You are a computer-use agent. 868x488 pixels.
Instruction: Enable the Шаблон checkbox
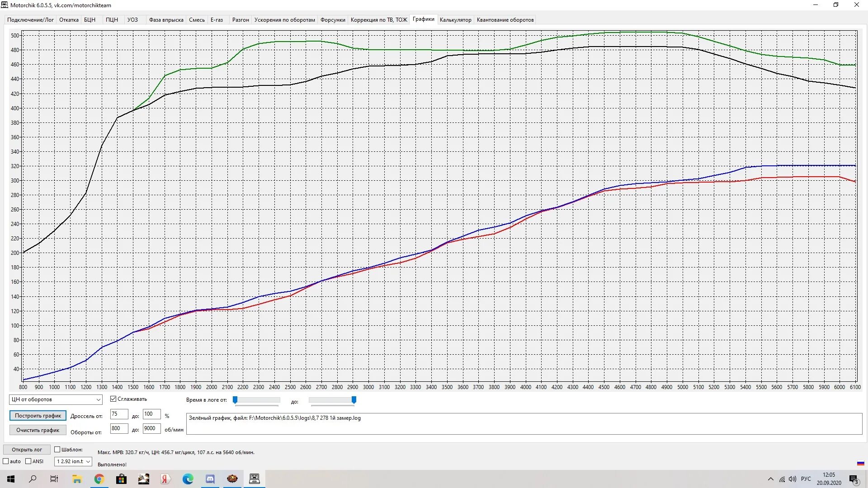click(x=57, y=450)
